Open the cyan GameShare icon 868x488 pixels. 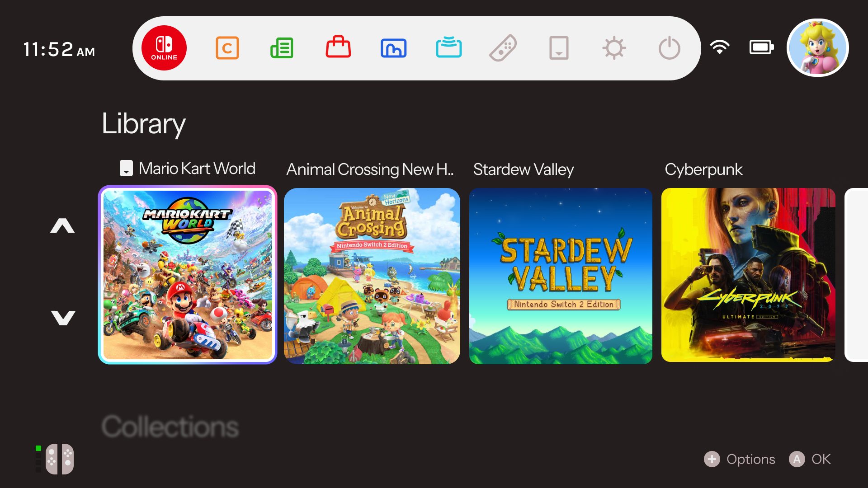[x=449, y=47]
